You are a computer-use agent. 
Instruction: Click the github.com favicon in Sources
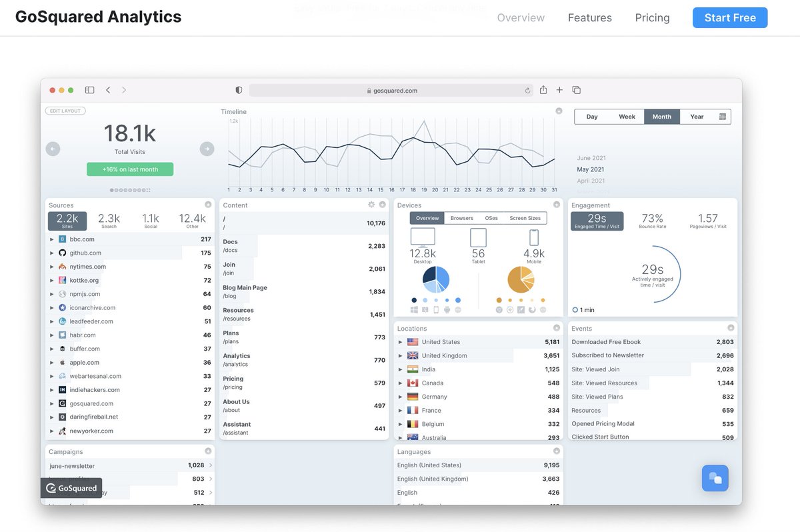click(63, 253)
